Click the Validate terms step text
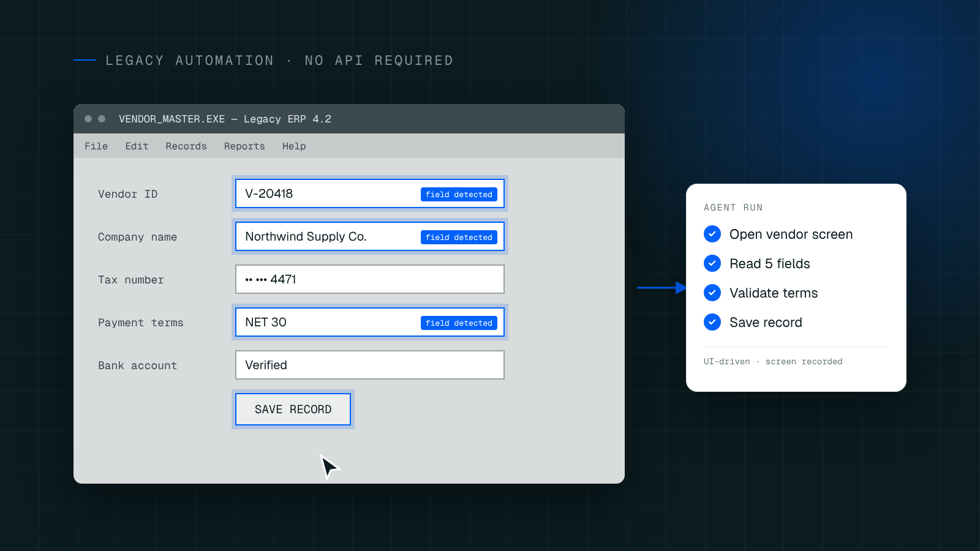The width and height of the screenshot is (980, 551). coord(774,293)
